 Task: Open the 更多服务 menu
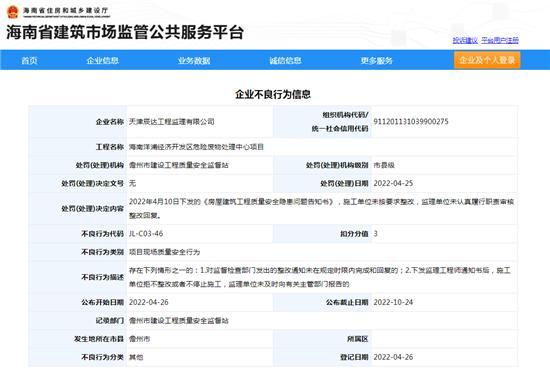click(x=376, y=60)
